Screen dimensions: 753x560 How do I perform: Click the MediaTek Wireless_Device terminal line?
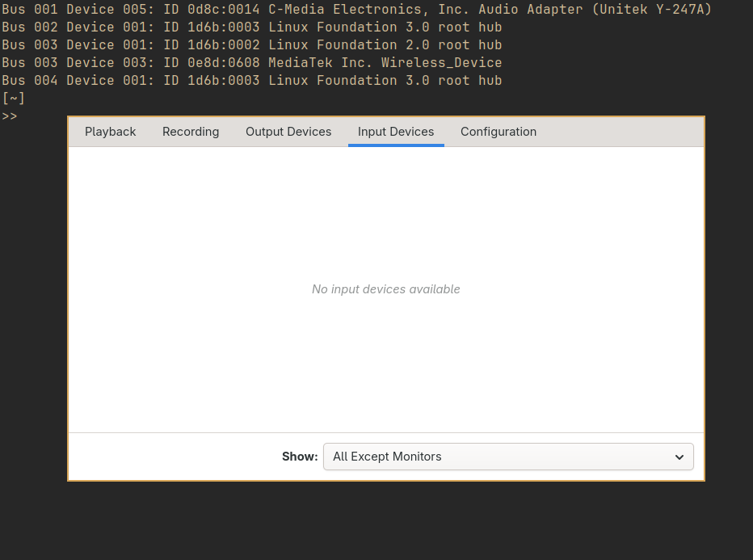[251, 63]
